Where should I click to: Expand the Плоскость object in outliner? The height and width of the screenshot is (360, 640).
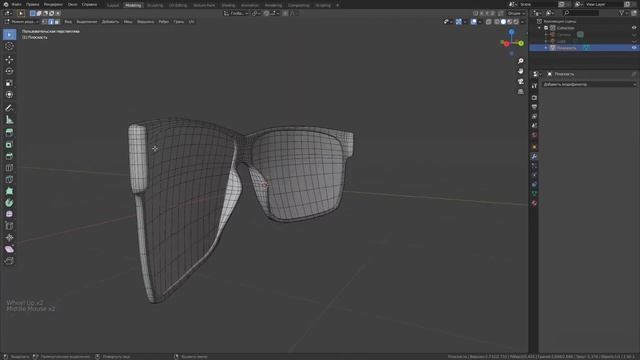tap(546, 48)
